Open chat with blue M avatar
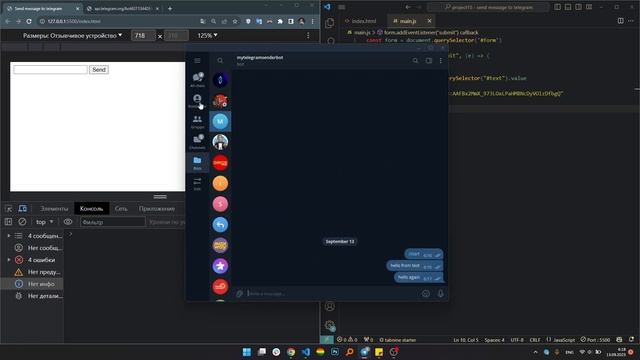The image size is (640, 360). (x=220, y=121)
